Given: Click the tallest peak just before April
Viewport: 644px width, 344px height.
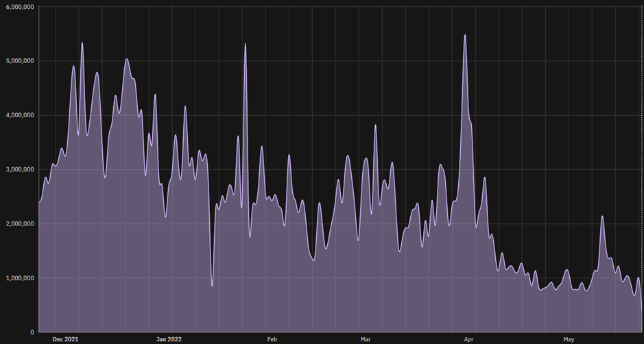Looking at the screenshot, I should 465,36.
